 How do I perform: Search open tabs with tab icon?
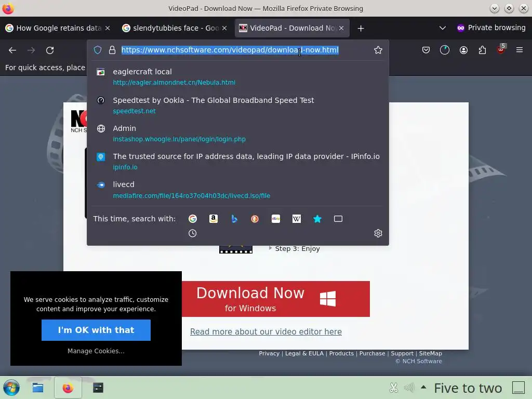[338, 219]
